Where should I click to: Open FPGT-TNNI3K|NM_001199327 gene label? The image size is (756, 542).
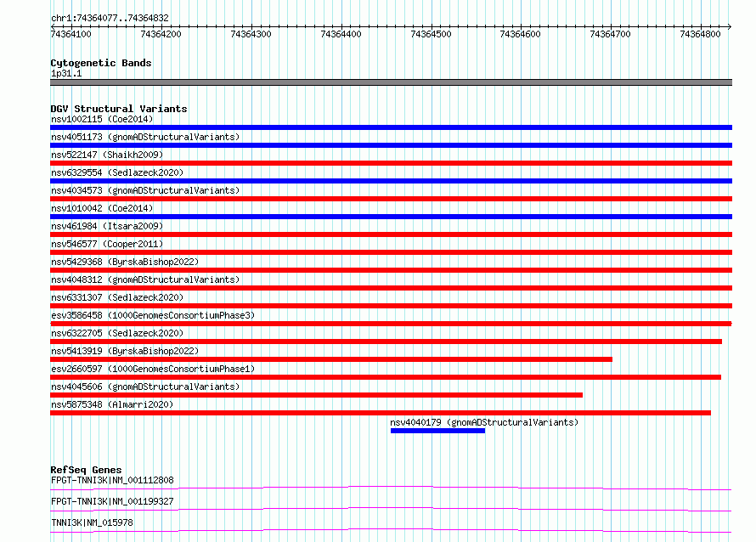(x=112, y=501)
